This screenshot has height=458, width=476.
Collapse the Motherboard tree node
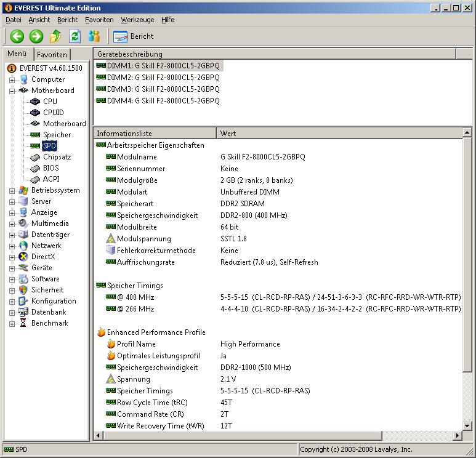click(x=12, y=91)
